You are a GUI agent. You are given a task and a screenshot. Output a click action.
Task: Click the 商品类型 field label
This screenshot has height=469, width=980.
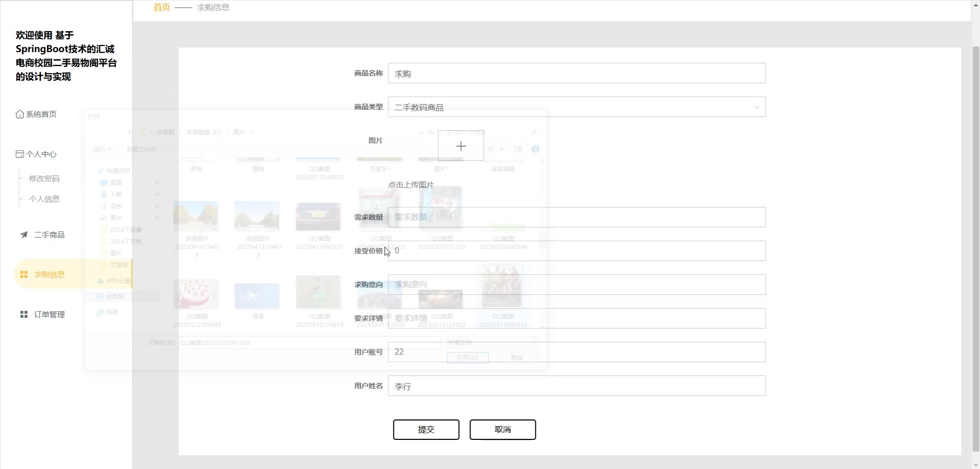point(369,107)
